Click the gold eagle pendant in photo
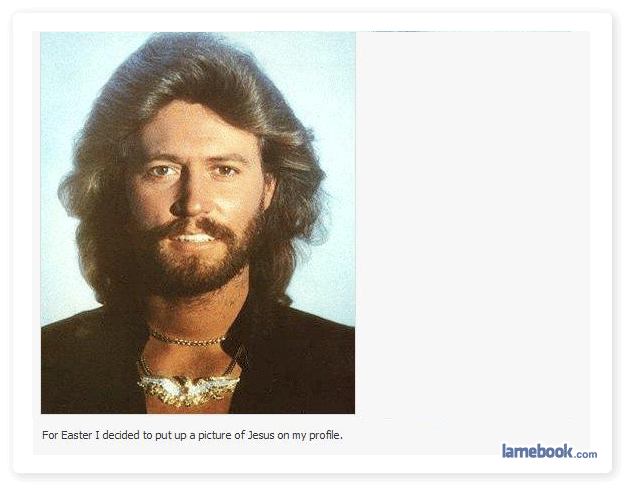The width and height of the screenshot is (630, 491). pos(188,389)
